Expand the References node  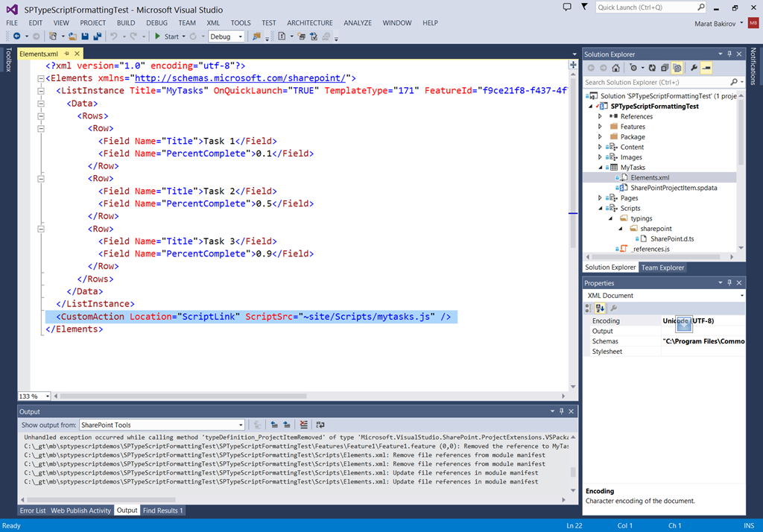click(x=600, y=116)
